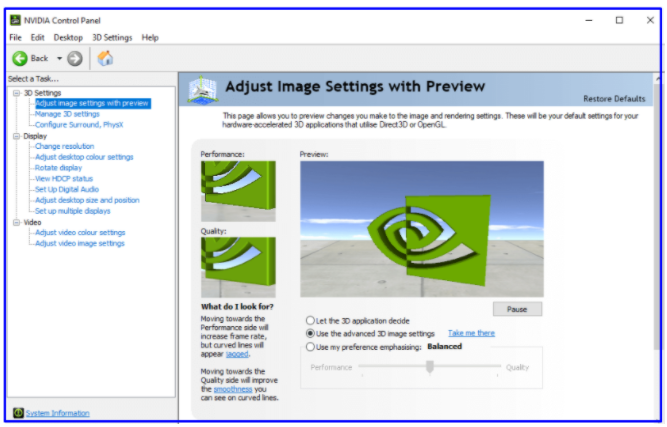Select Use my preference emphasising option

311,347
